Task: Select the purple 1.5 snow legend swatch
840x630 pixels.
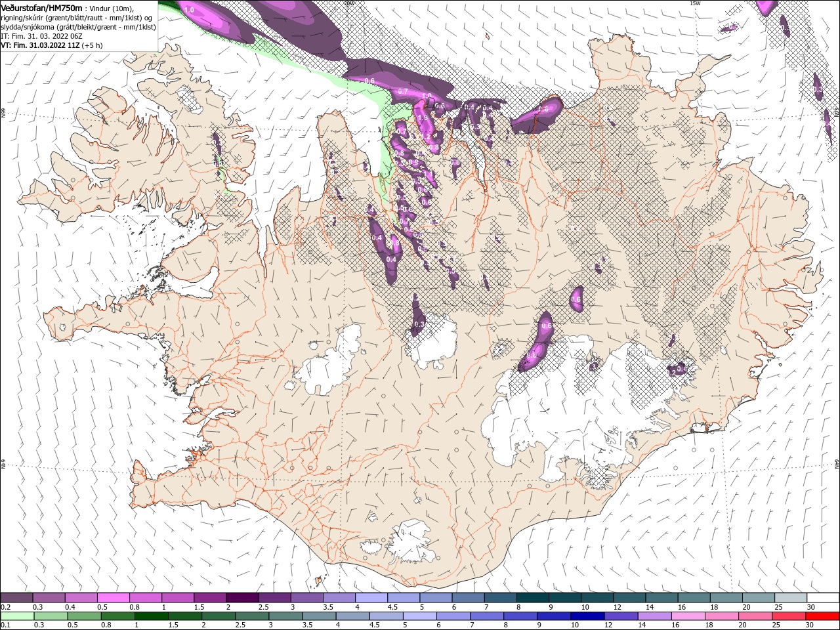Action: [x=209, y=597]
